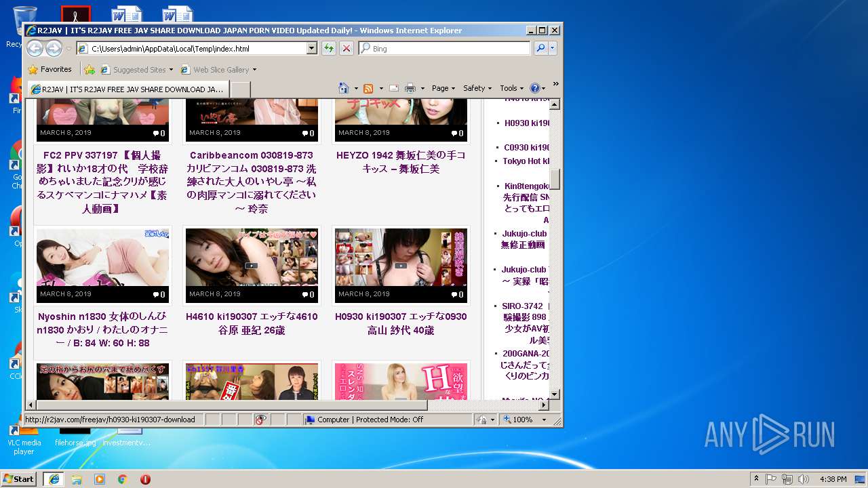The height and width of the screenshot is (488, 868).
Task: Click the RSS Feeds icon
Action: pos(368,88)
